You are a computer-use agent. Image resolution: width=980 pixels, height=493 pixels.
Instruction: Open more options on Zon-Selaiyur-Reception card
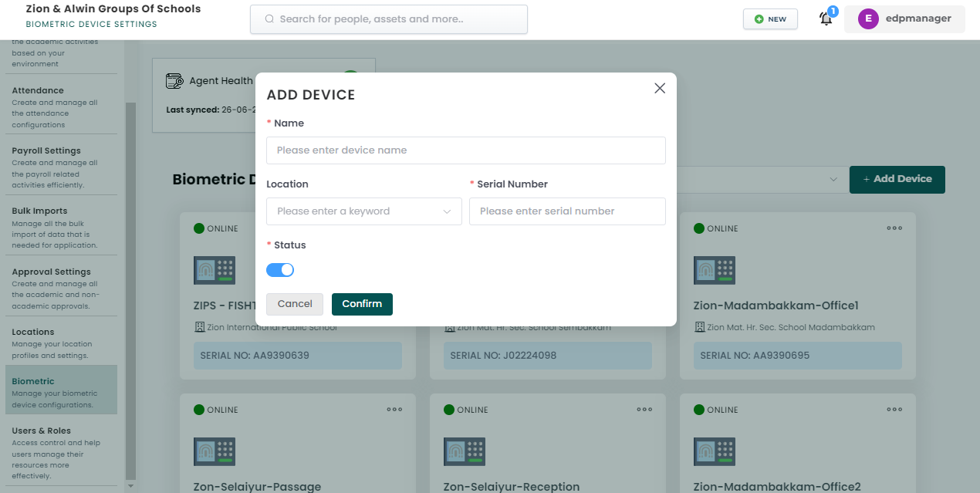pos(644,410)
